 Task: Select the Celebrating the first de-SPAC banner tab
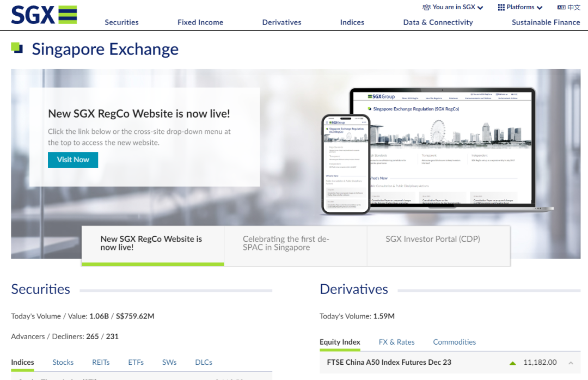coord(296,246)
